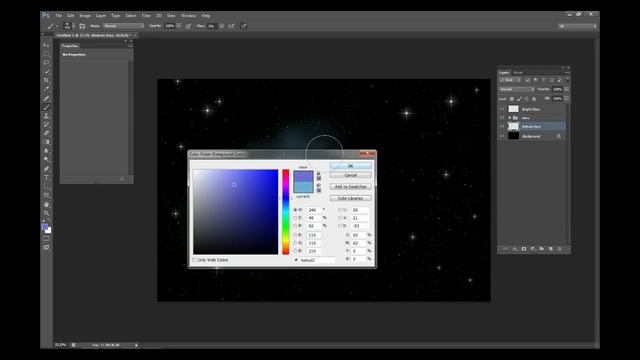Click Cancel in the Color Picker

351,175
